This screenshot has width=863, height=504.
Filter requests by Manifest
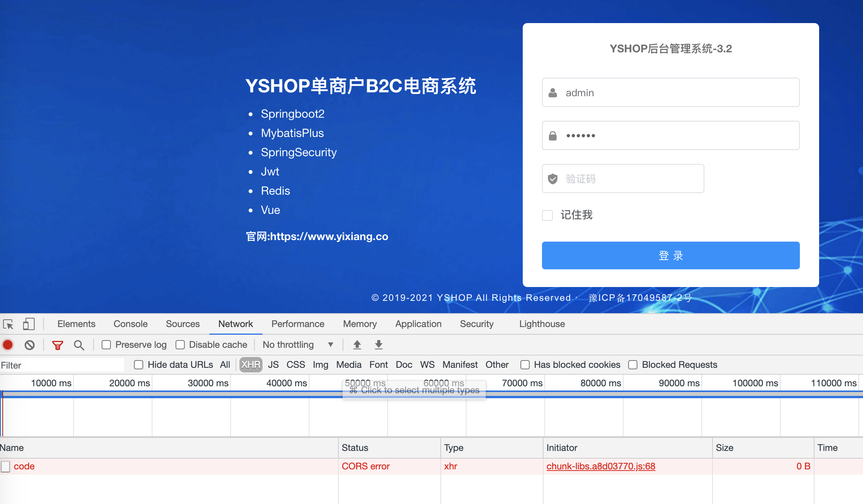coord(460,365)
